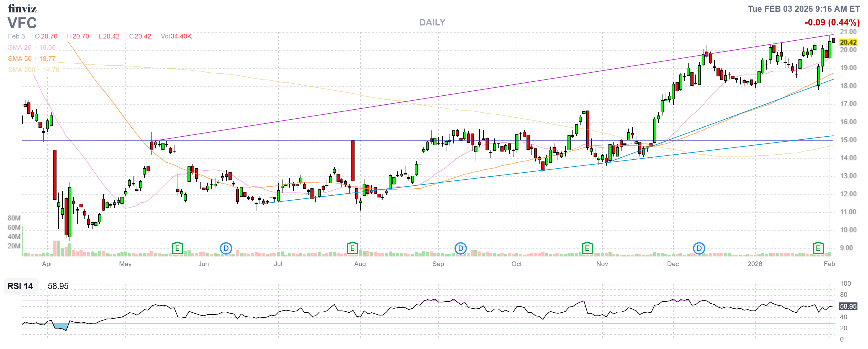This screenshot has width=868, height=349.
Task: Click the May earnings E marker
Action: coord(177,249)
